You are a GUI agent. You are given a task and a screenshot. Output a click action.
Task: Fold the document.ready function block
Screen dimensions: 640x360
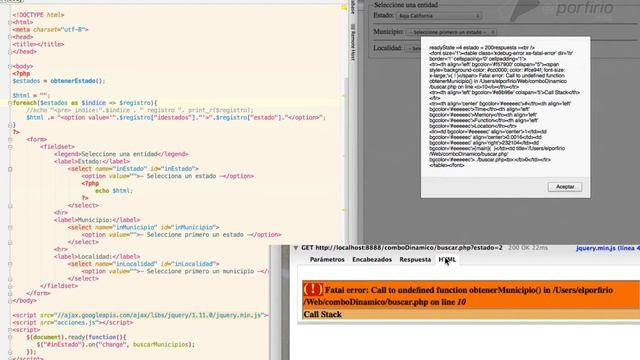pos(10,337)
